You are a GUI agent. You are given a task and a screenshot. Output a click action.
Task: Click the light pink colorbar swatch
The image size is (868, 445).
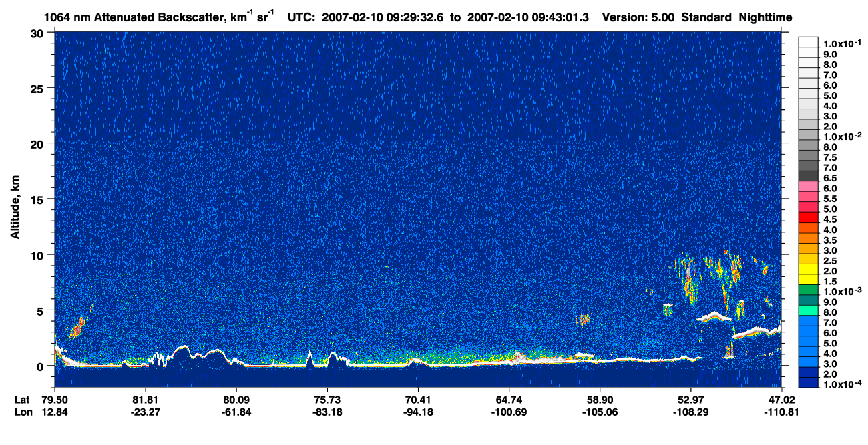809,187
